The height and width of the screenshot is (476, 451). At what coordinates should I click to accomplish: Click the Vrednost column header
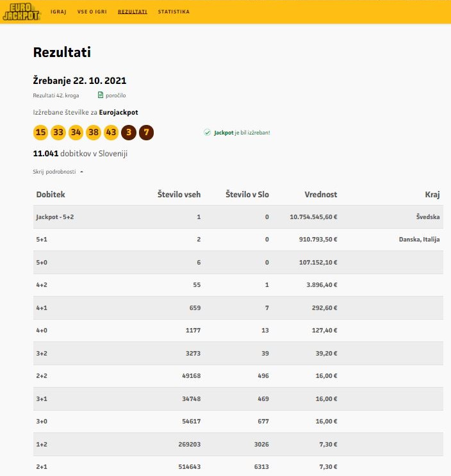[x=321, y=195]
